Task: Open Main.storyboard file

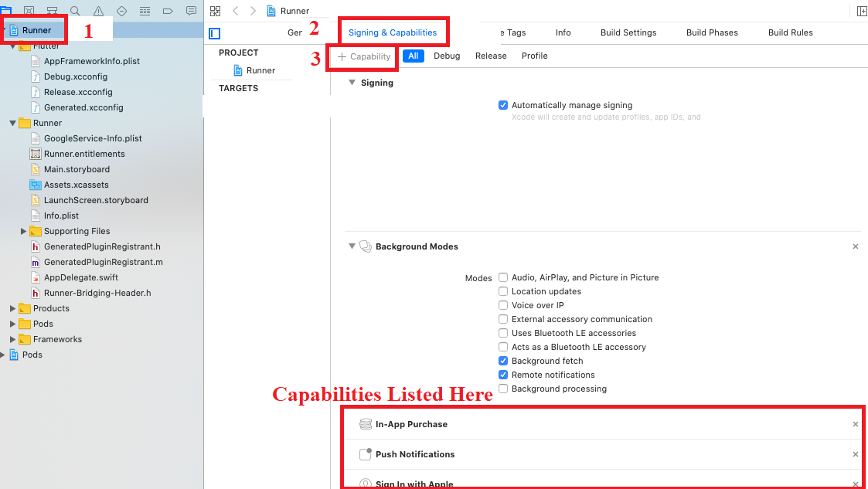Action: point(77,169)
